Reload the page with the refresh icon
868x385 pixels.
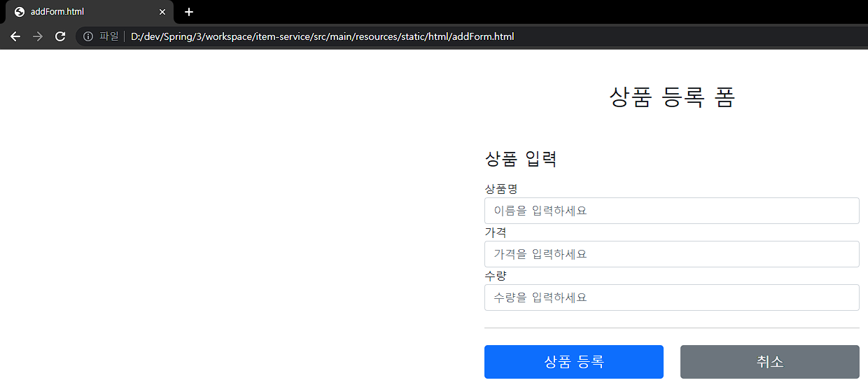(x=60, y=36)
